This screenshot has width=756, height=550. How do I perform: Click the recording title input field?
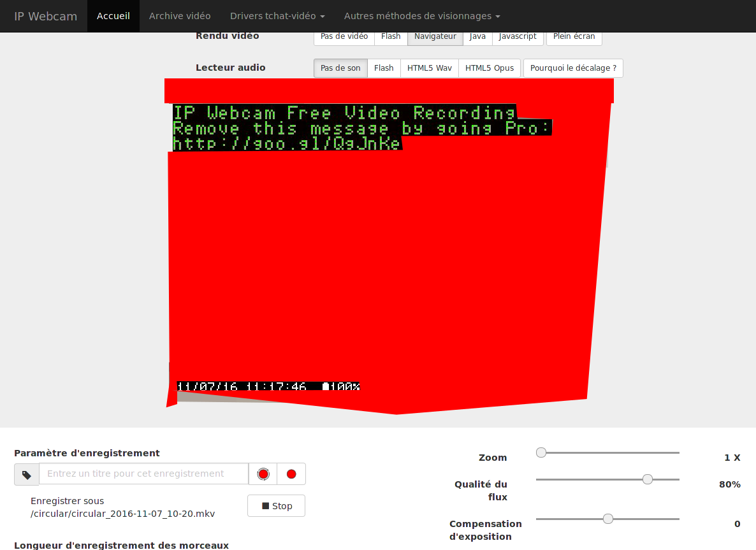click(x=143, y=474)
